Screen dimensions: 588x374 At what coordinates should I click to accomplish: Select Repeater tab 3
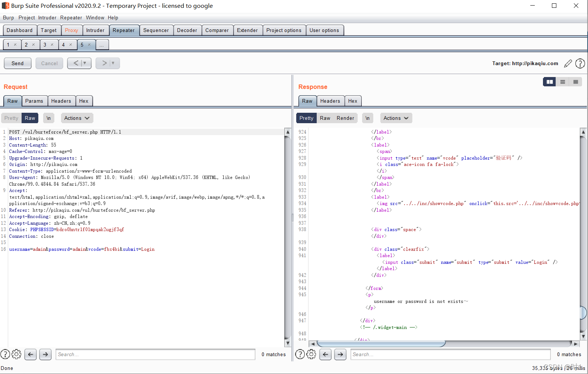point(45,45)
